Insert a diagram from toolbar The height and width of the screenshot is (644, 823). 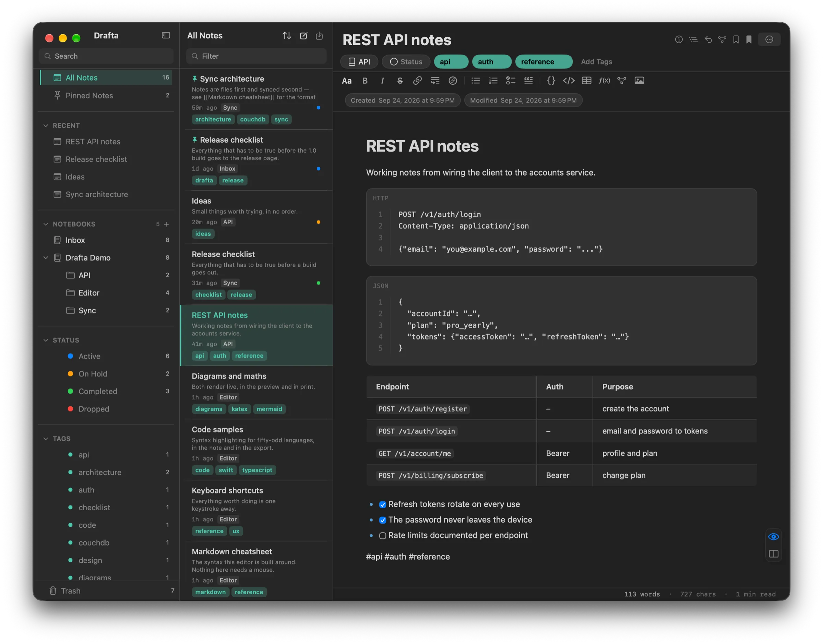pyautogui.click(x=621, y=81)
